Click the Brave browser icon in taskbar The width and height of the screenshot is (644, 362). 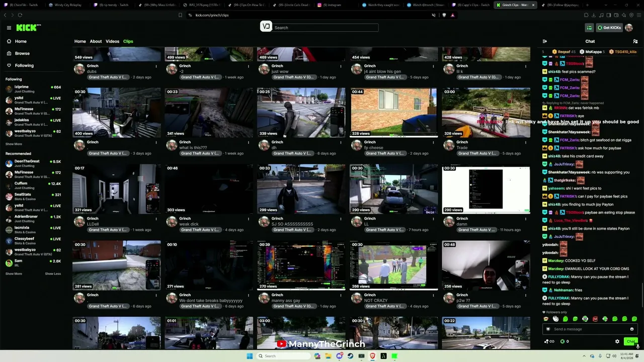pos(372,356)
